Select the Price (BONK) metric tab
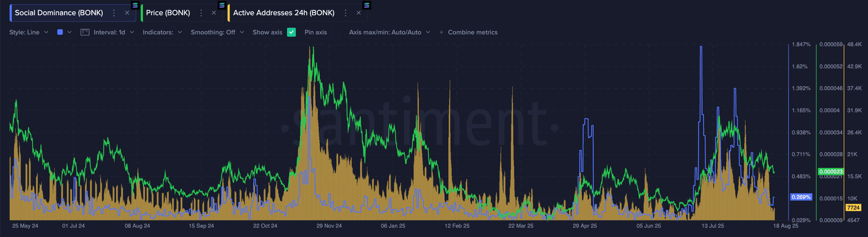Image resolution: width=868 pixels, height=237 pixels. click(168, 12)
